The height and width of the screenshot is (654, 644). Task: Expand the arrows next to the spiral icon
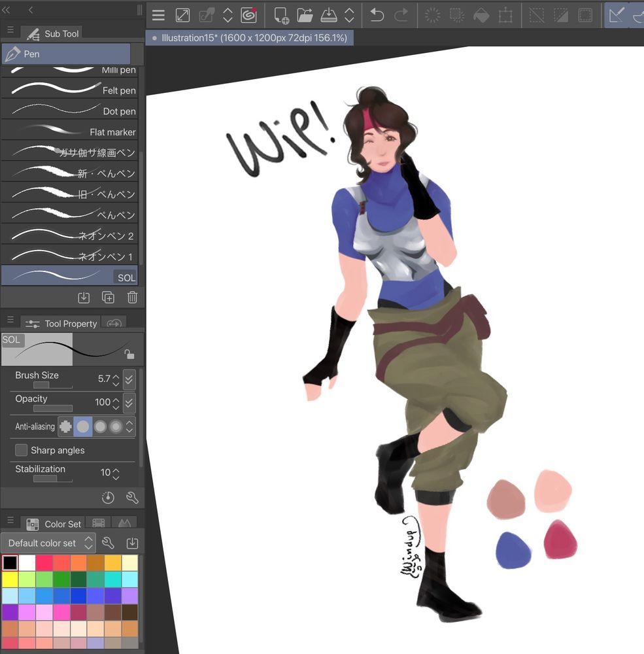[x=228, y=16]
